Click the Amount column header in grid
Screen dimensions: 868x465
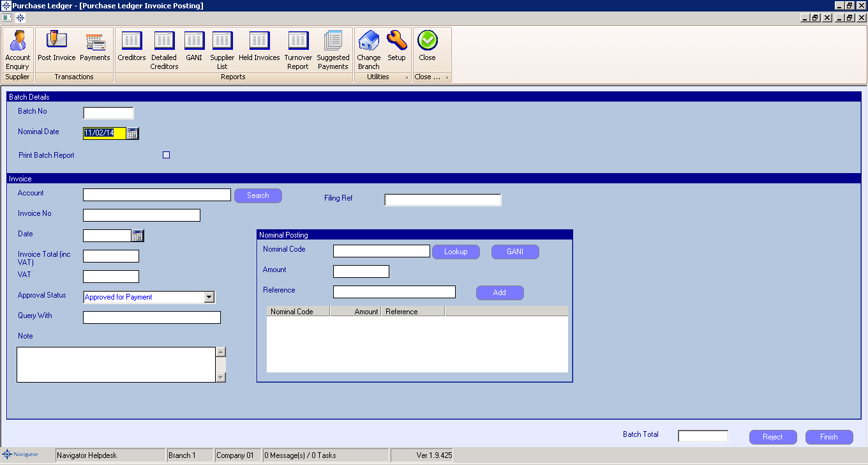tap(355, 312)
